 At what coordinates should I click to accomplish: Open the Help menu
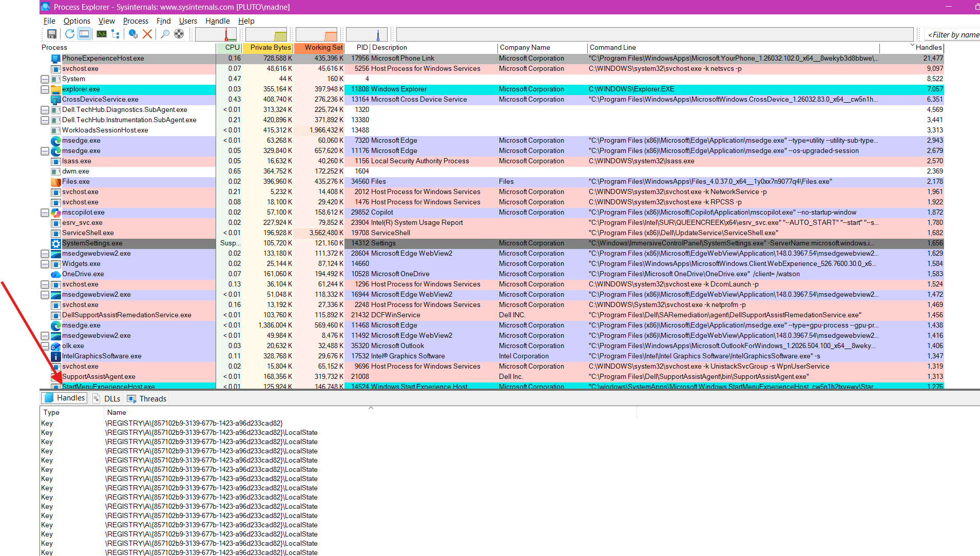[246, 21]
